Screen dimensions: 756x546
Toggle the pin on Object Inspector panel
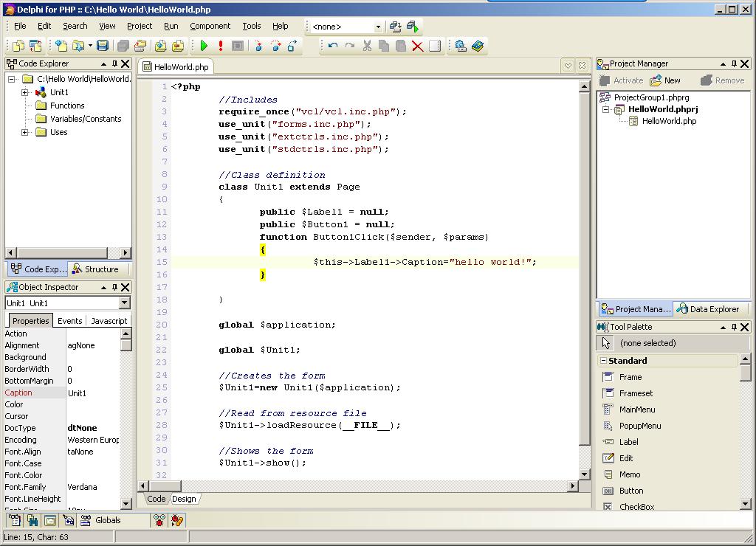click(114, 287)
